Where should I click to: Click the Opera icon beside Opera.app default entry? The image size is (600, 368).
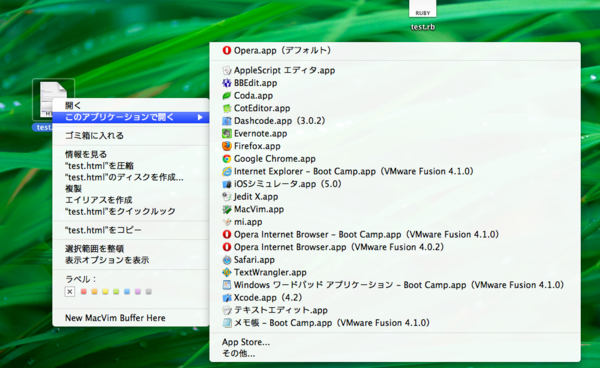tap(227, 50)
